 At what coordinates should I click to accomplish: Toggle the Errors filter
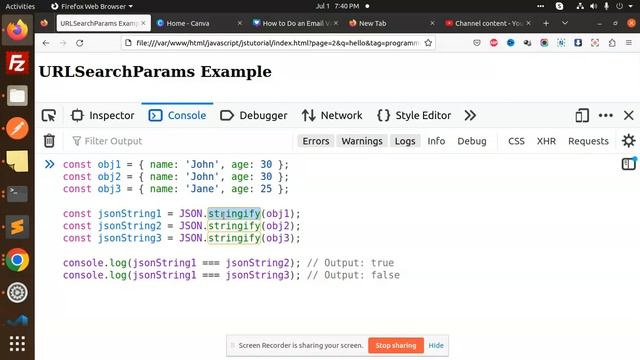point(316,141)
